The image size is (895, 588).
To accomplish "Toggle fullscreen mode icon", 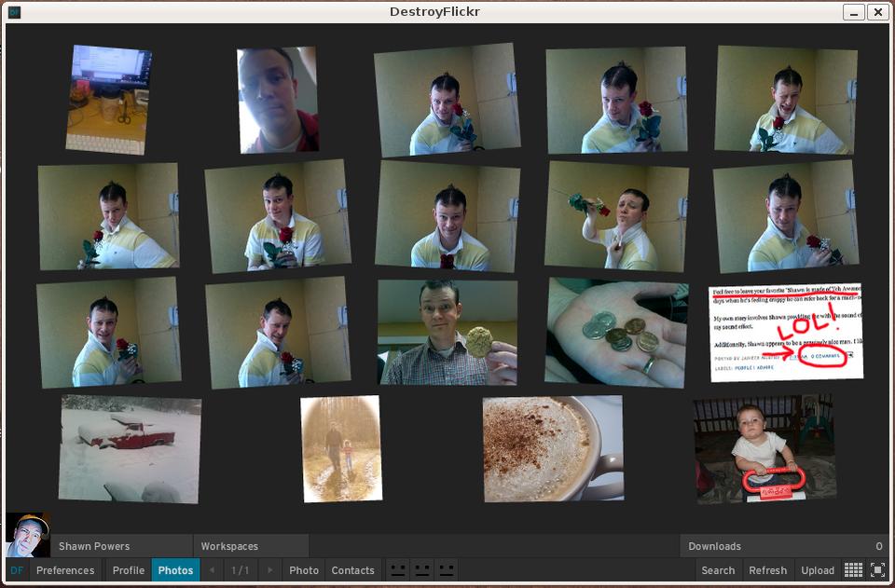I will pos(877,570).
